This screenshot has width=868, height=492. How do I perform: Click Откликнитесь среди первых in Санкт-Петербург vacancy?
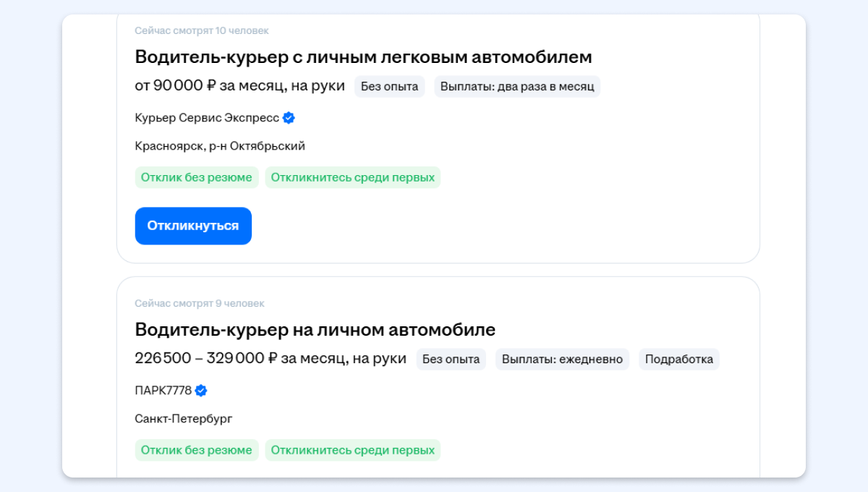click(352, 450)
